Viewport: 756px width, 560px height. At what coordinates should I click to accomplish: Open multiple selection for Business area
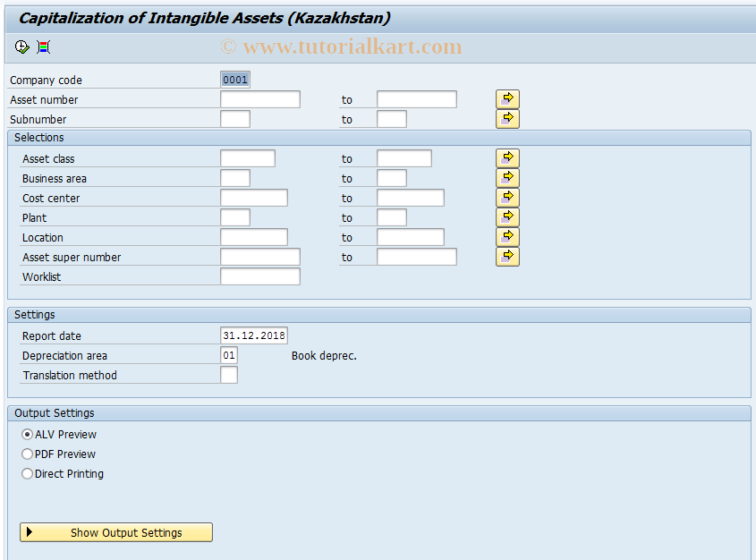click(x=507, y=178)
